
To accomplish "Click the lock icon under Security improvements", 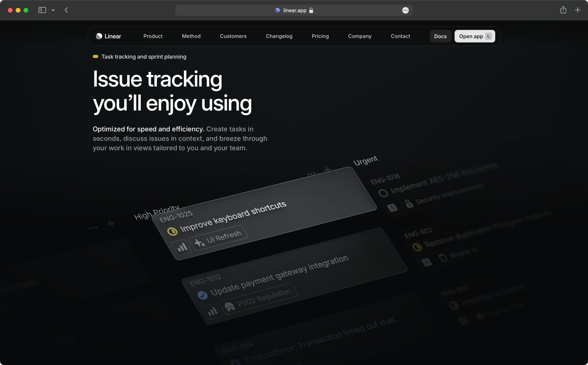I will click(x=409, y=204).
